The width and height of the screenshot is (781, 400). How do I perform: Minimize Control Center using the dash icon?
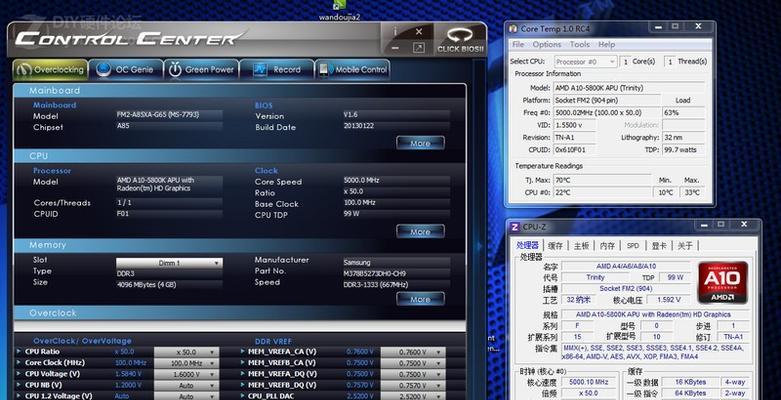[x=395, y=48]
